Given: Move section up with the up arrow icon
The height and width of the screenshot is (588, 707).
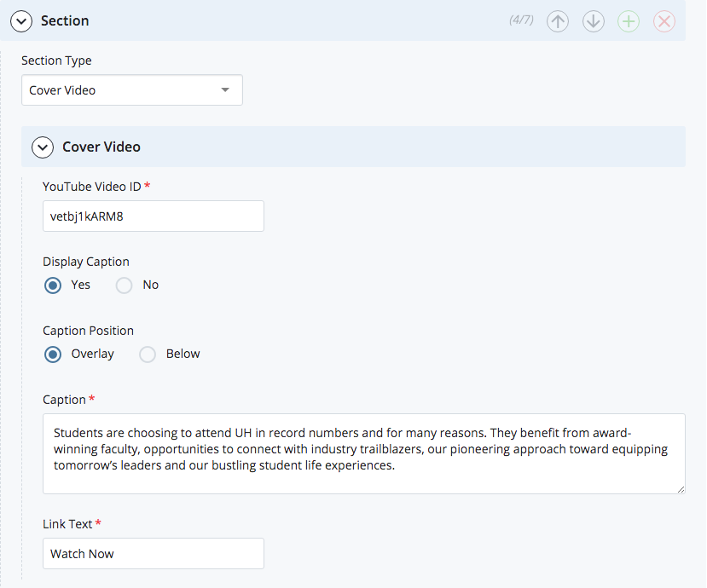Looking at the screenshot, I should 558,21.
